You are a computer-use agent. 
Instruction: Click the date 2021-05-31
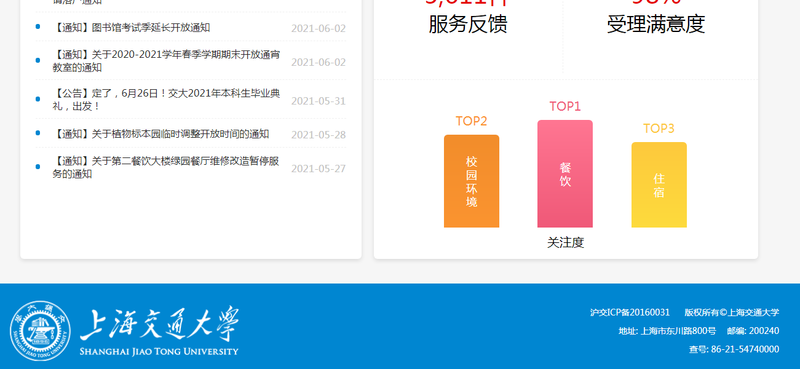coord(318,101)
